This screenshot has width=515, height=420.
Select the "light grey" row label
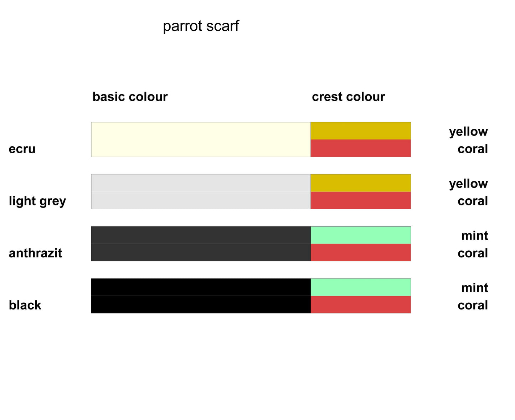click(x=37, y=201)
